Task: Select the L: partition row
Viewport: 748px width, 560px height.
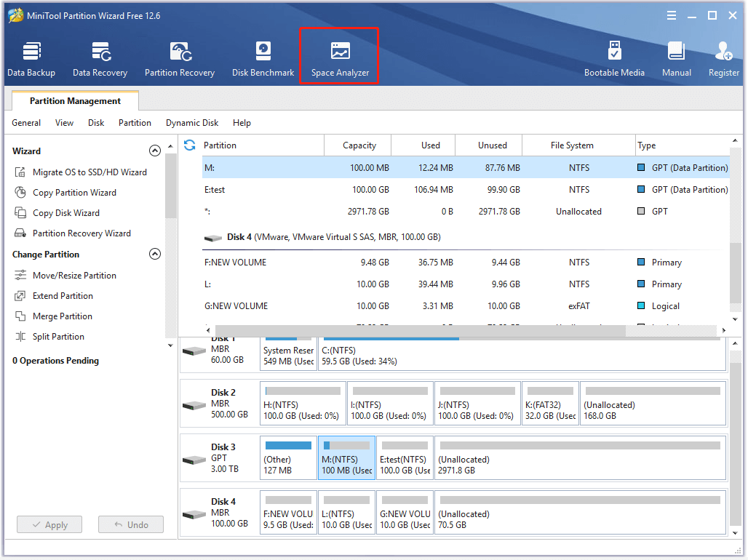Action: (x=465, y=284)
